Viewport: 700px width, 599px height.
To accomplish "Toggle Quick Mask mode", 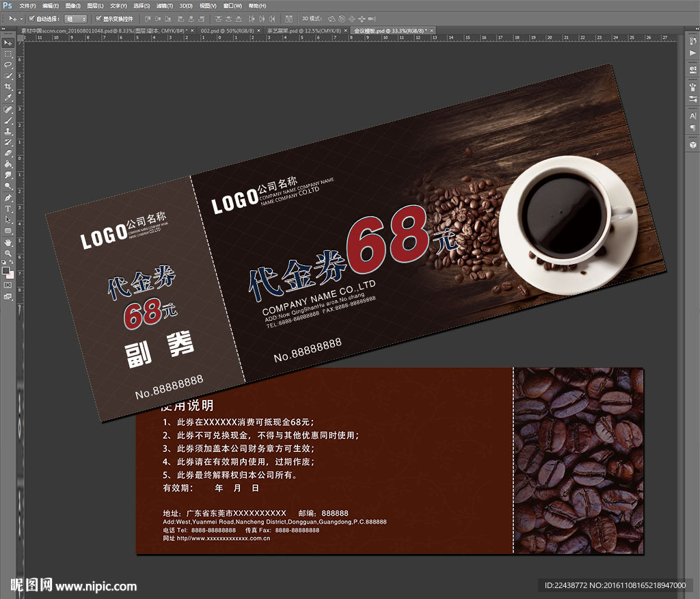I will (x=8, y=285).
